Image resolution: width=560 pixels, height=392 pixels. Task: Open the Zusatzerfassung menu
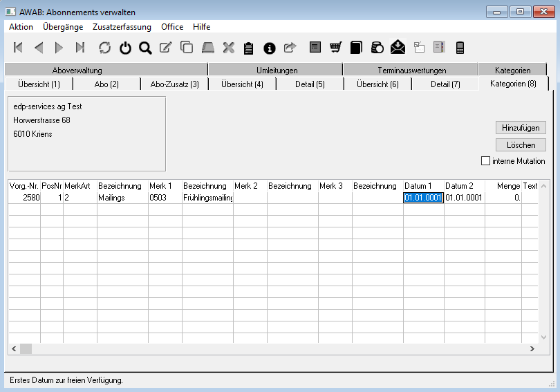coord(122,27)
